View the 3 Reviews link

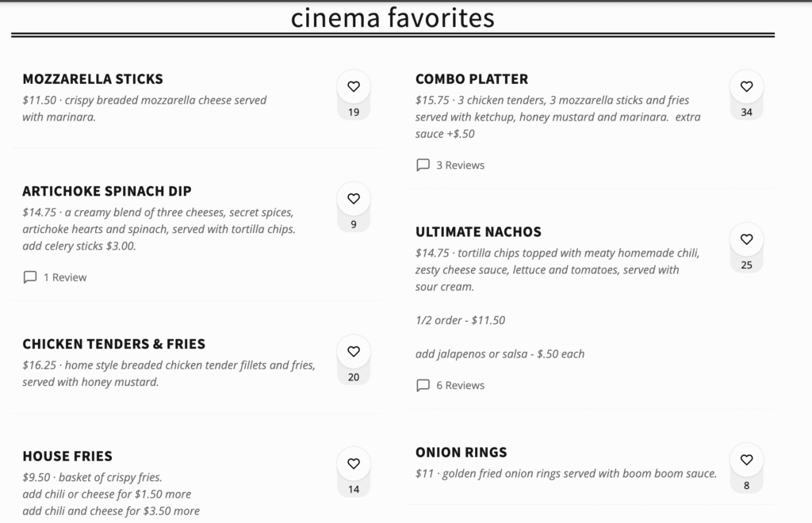click(x=460, y=166)
